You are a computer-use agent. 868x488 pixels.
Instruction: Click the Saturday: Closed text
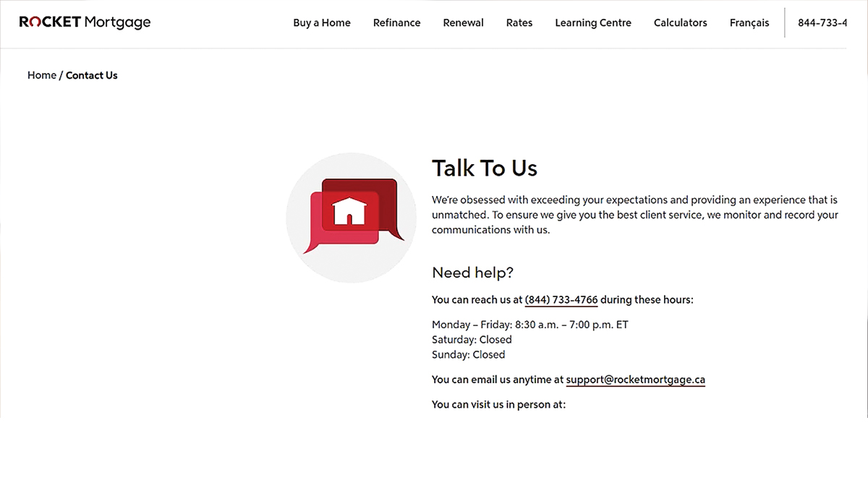click(472, 340)
